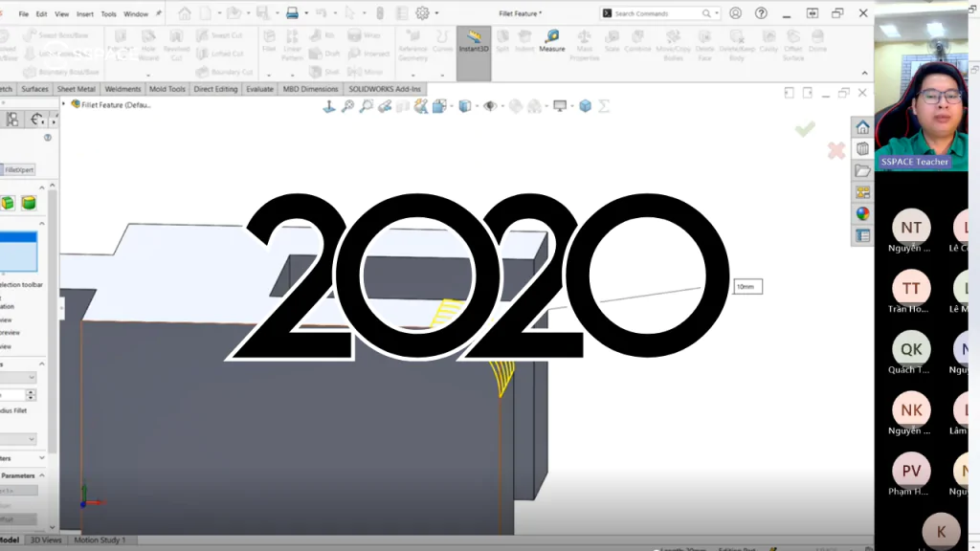Open the View menu

pyautogui.click(x=62, y=13)
